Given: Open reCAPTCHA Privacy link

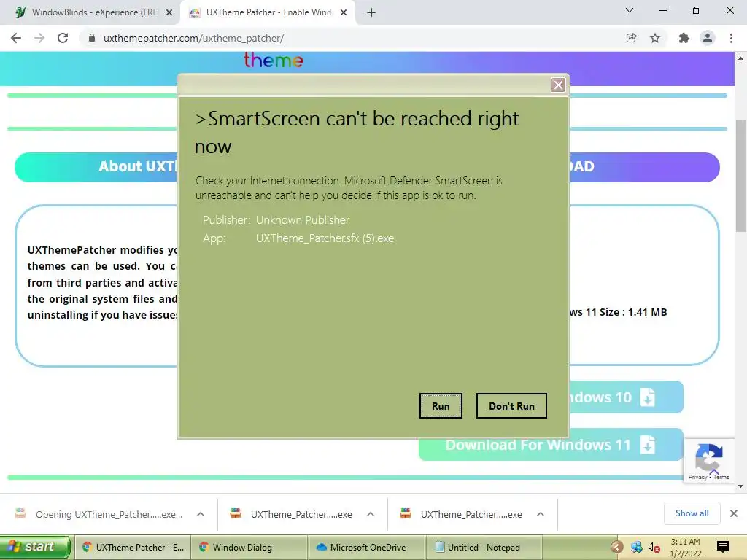Looking at the screenshot, I should [x=697, y=477].
